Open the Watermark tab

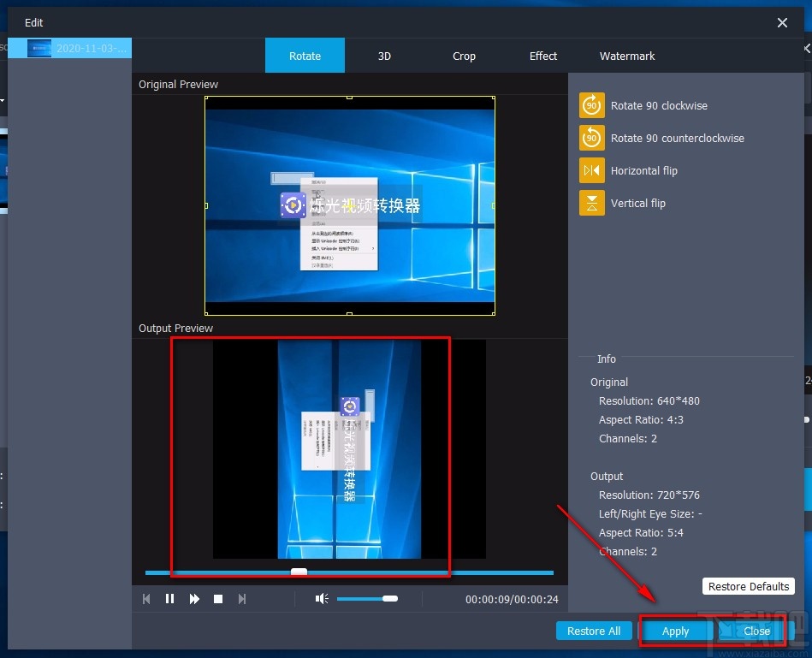[x=626, y=56]
